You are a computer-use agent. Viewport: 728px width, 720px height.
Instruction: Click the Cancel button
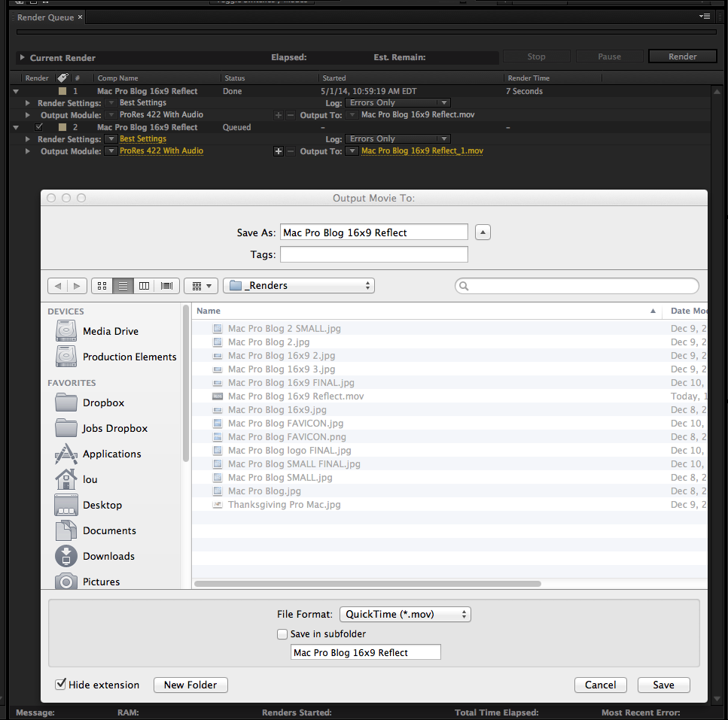pyautogui.click(x=600, y=685)
